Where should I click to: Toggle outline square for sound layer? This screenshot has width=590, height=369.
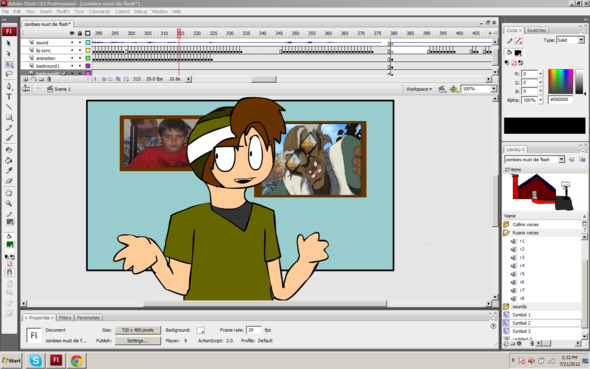(x=88, y=43)
